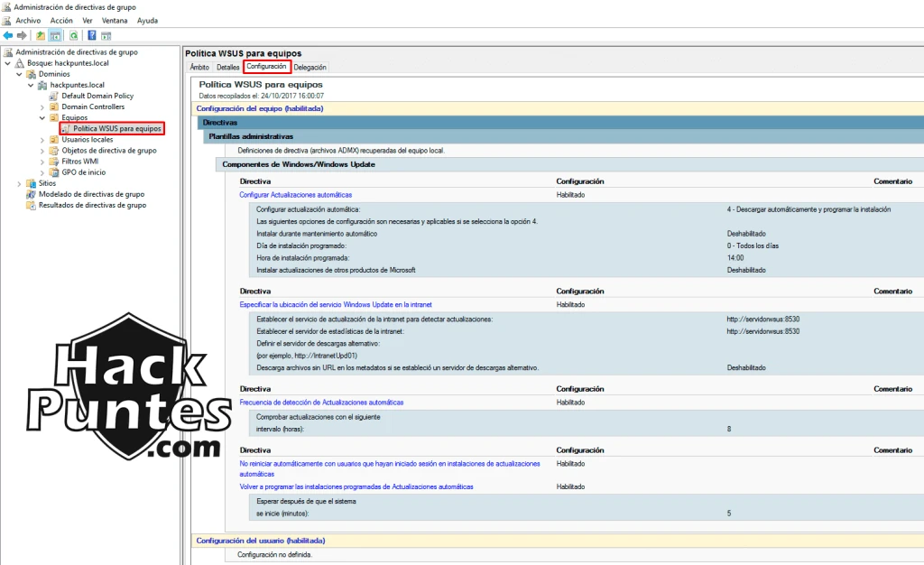Click 'Datos recopilados el: 24/10/2017 16:00:07'
The image size is (924, 565).
point(261,96)
